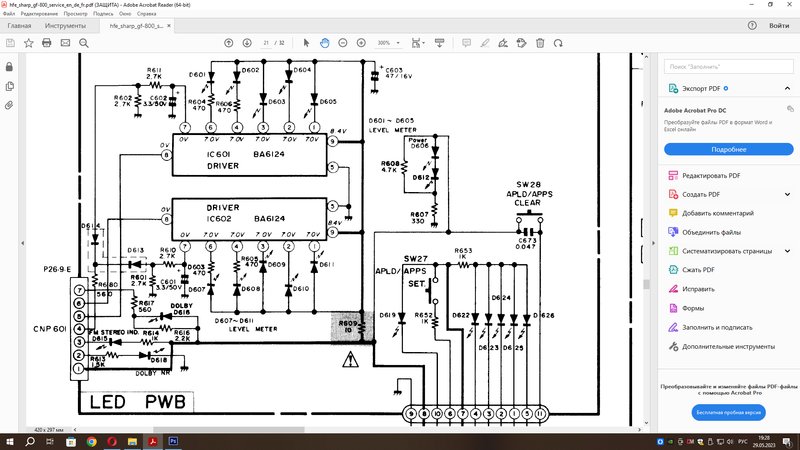This screenshot has width=800, height=450.
Task: Add a sticky note comment icon
Action: point(466,43)
